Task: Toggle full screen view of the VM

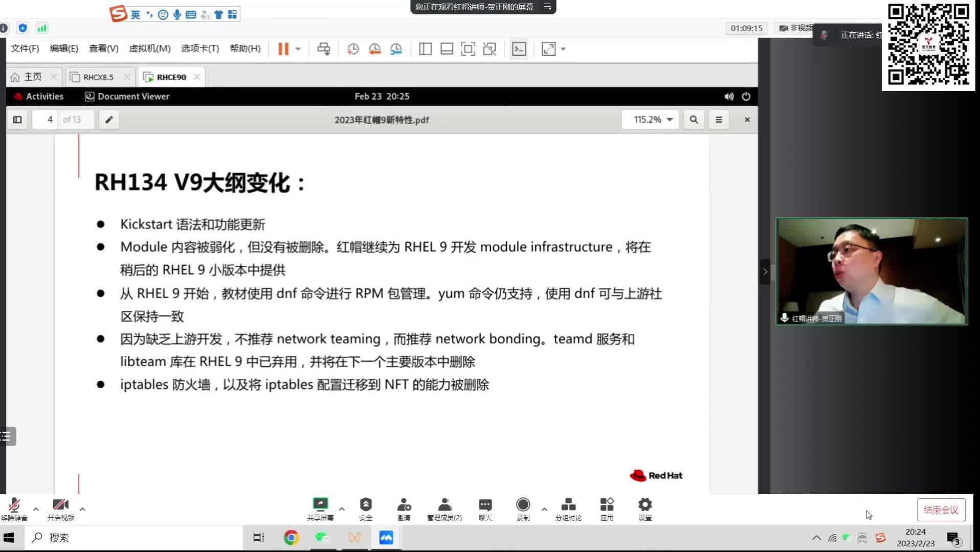Action: pyautogui.click(x=549, y=49)
